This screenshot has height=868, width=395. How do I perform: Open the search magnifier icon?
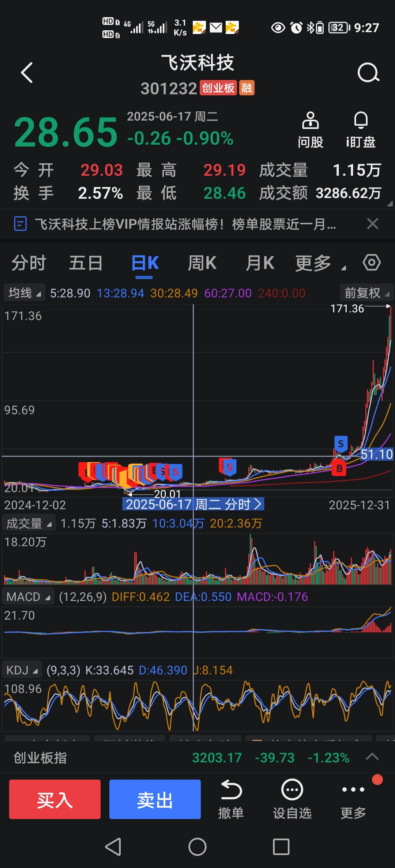tap(368, 72)
